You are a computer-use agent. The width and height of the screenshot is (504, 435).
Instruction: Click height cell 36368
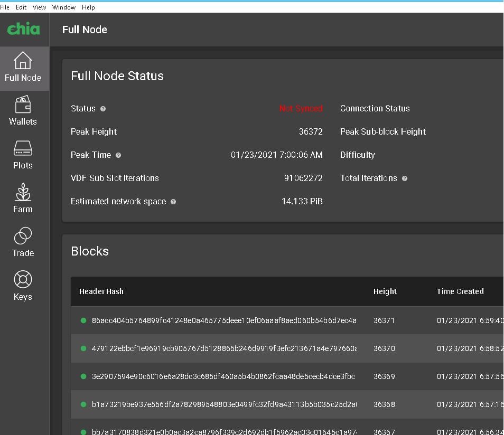[384, 404]
